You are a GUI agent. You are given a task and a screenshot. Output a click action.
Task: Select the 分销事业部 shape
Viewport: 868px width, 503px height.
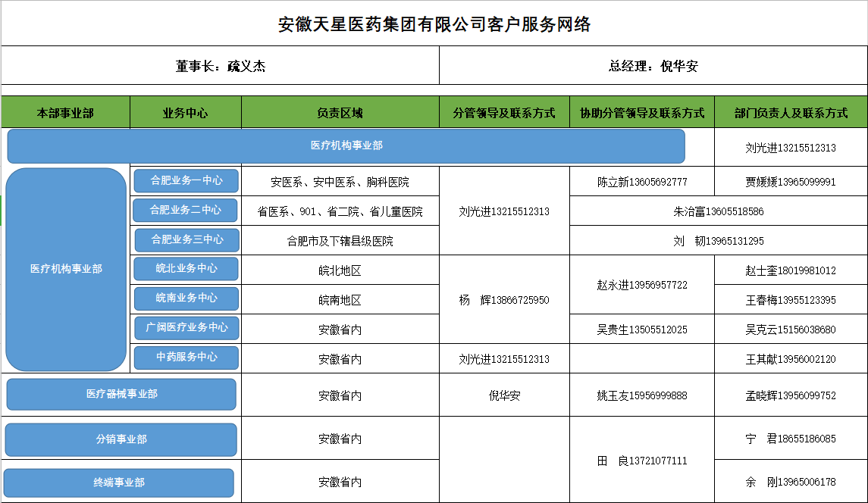pos(121,439)
